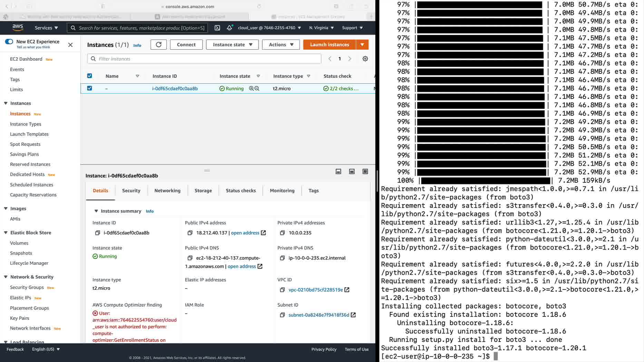Sort by Instance state column arrow

[x=258, y=76]
